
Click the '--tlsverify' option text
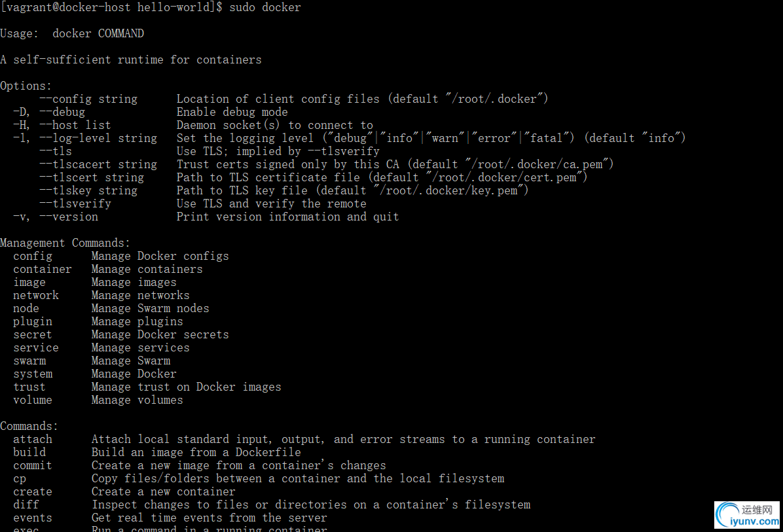75,204
